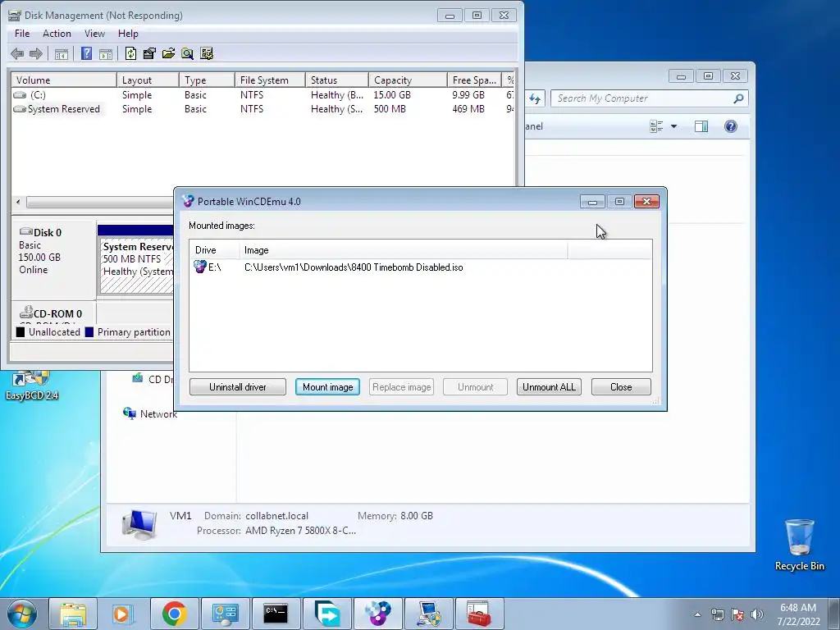This screenshot has width=840, height=630.
Task: Click the 15.00 GB capacity cell
Action: point(392,95)
